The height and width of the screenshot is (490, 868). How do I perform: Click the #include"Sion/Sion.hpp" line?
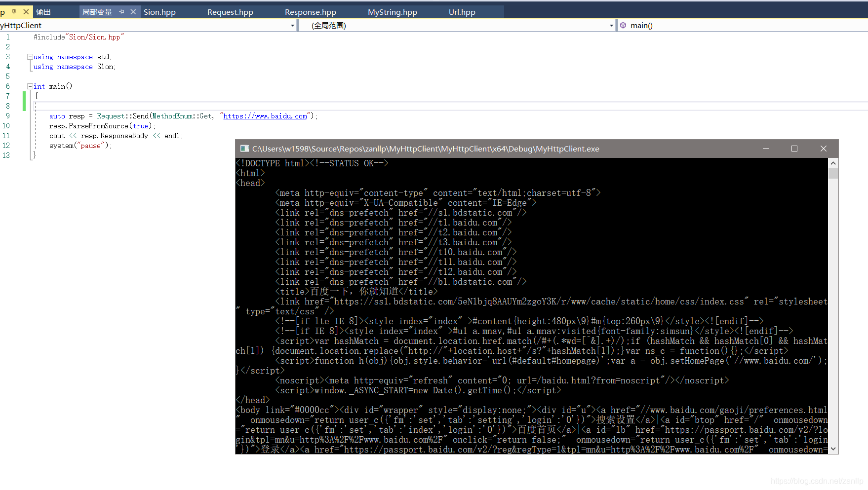79,37
